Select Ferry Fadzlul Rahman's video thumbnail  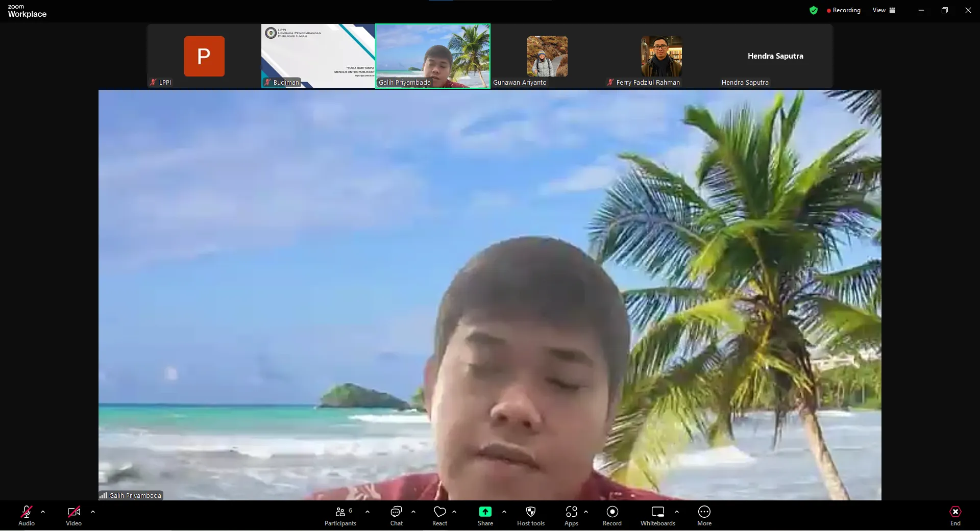coord(661,56)
